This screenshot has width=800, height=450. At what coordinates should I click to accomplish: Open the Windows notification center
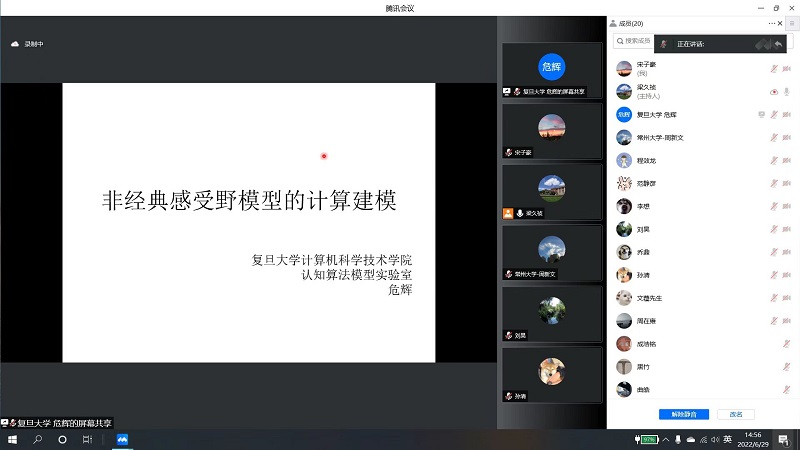(x=784, y=440)
